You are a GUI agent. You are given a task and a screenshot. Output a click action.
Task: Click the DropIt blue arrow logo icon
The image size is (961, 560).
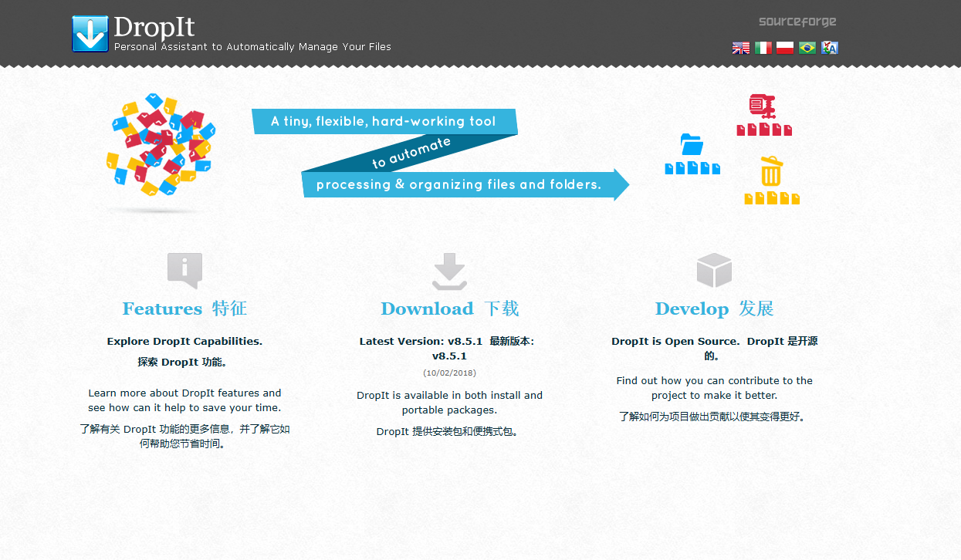click(x=90, y=34)
